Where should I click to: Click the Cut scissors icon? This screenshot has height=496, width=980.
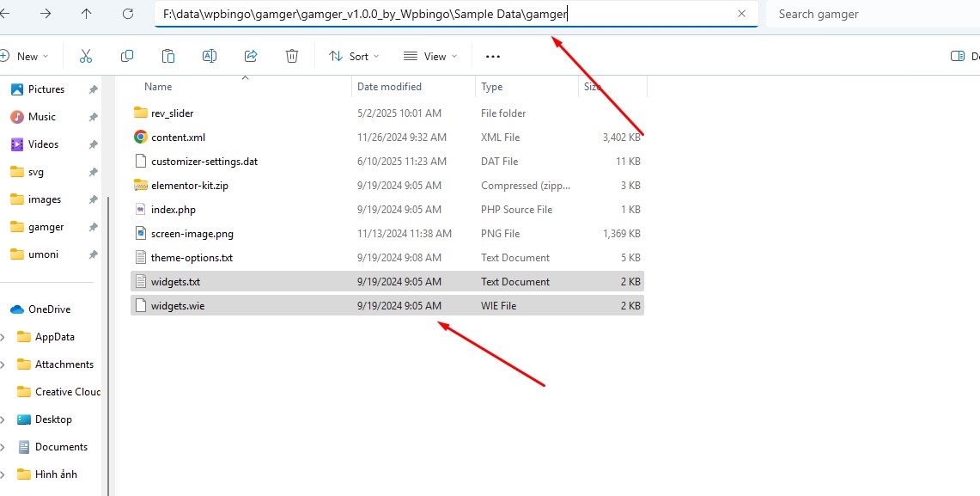tap(86, 56)
